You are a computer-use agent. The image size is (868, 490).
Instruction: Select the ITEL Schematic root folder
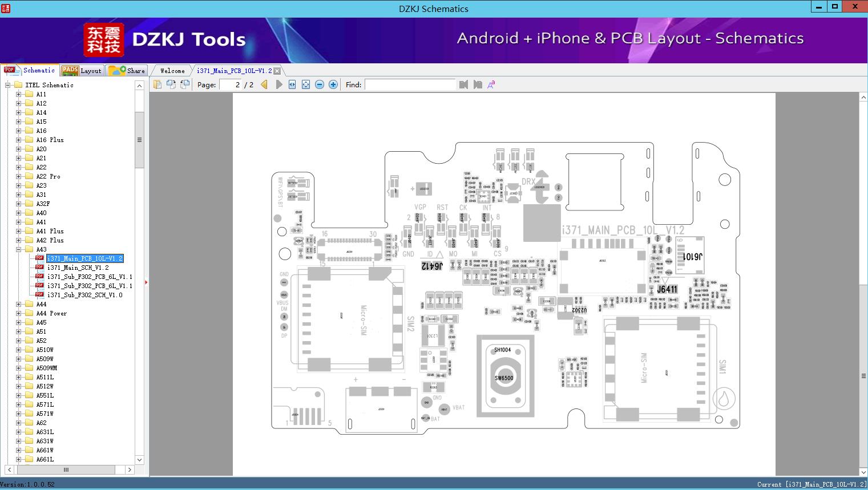tap(49, 85)
